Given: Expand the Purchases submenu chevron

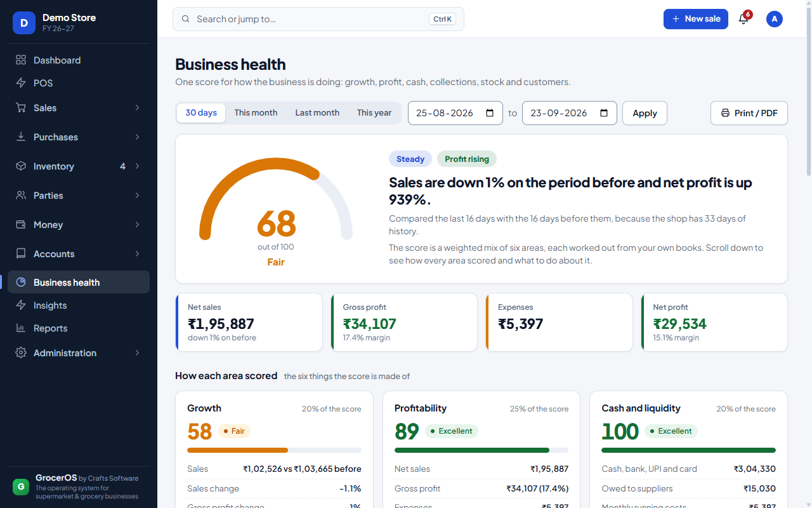Looking at the screenshot, I should click(x=137, y=137).
